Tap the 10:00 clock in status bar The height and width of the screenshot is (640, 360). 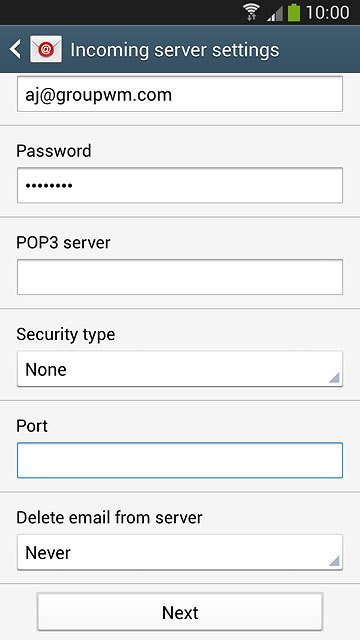click(x=327, y=13)
